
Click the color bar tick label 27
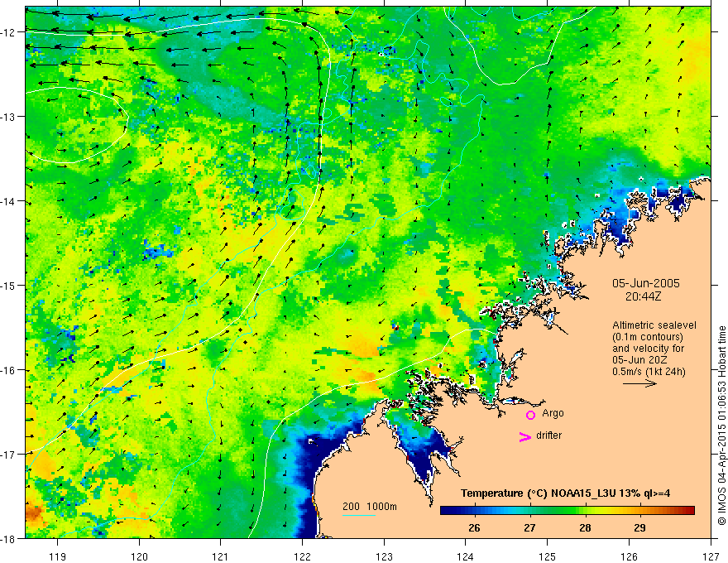pyautogui.click(x=529, y=527)
